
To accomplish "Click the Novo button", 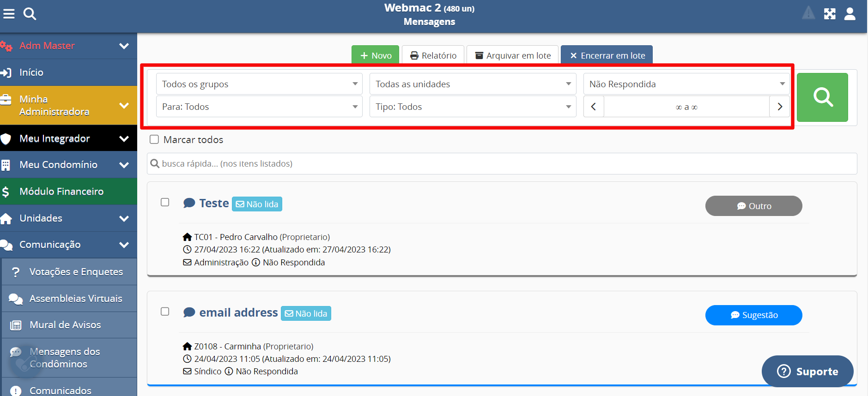I will tap(375, 55).
